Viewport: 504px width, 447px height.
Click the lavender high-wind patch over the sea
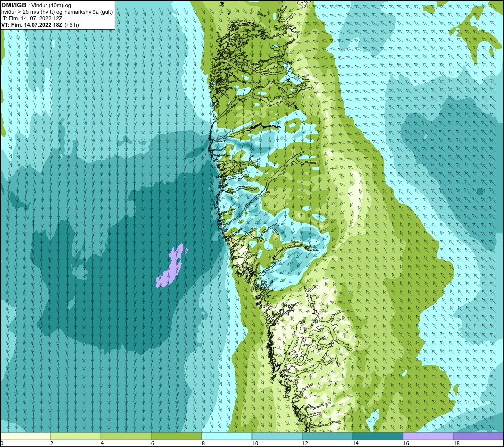[171, 266]
